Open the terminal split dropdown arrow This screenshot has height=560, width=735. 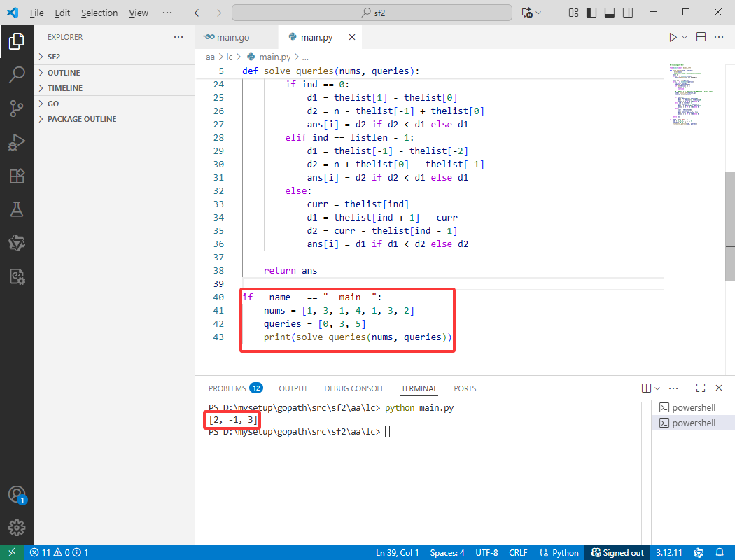click(657, 388)
